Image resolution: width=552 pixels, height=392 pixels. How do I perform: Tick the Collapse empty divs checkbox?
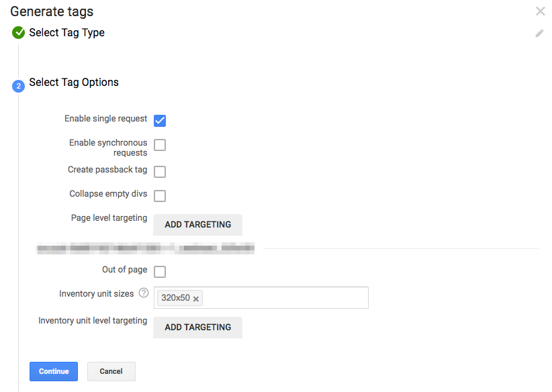[x=160, y=195]
